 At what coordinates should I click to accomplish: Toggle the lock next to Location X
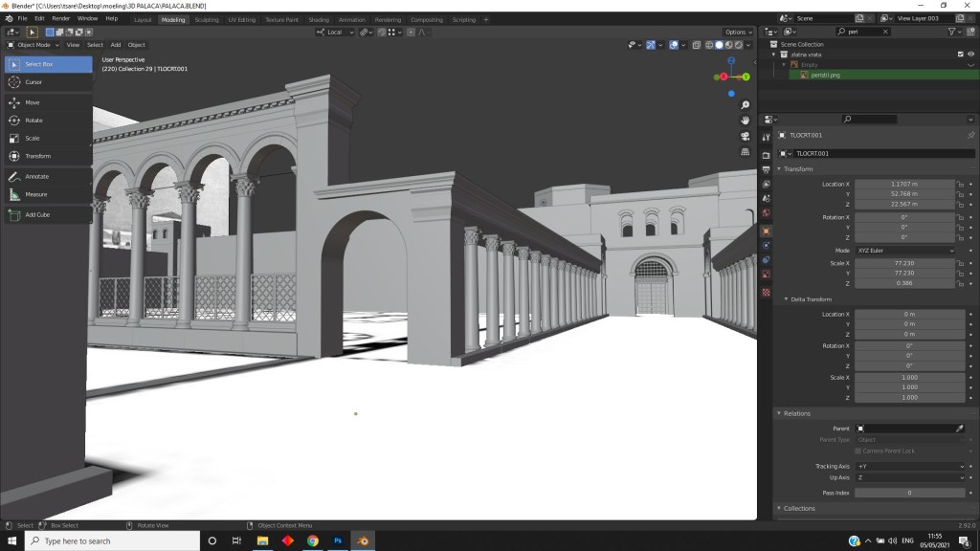tap(960, 184)
